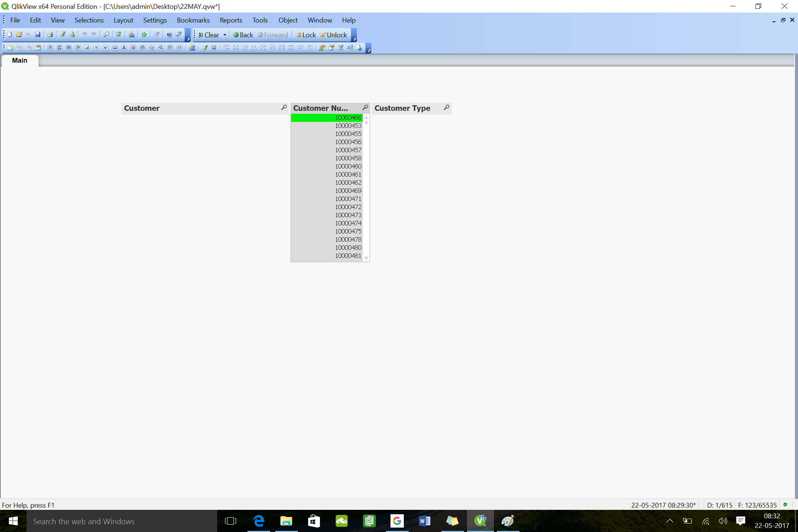Save the document with the floppy icon
The height and width of the screenshot is (532, 798).
pos(38,35)
